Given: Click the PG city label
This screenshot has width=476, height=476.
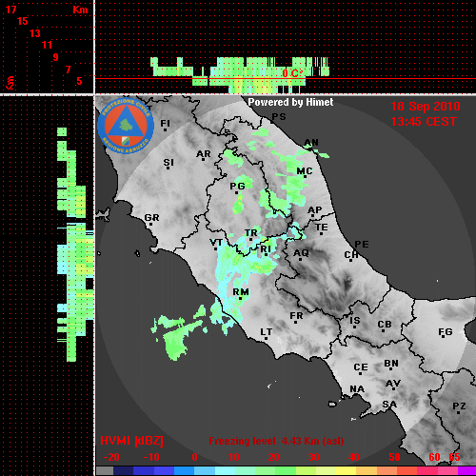Looking at the screenshot, I should pos(237,187).
